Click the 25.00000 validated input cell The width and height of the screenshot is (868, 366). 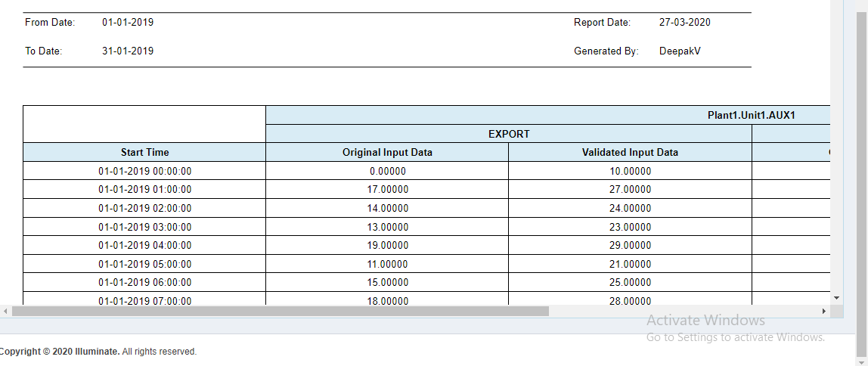click(x=630, y=282)
